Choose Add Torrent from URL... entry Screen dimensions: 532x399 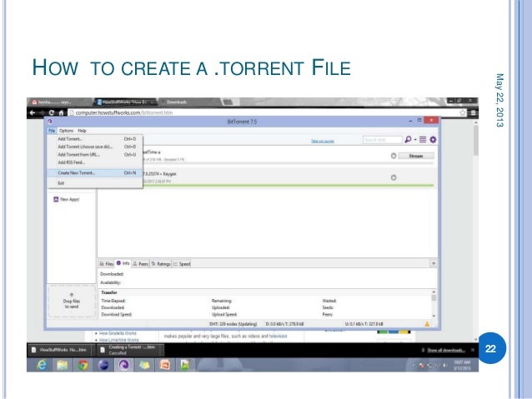point(95,155)
